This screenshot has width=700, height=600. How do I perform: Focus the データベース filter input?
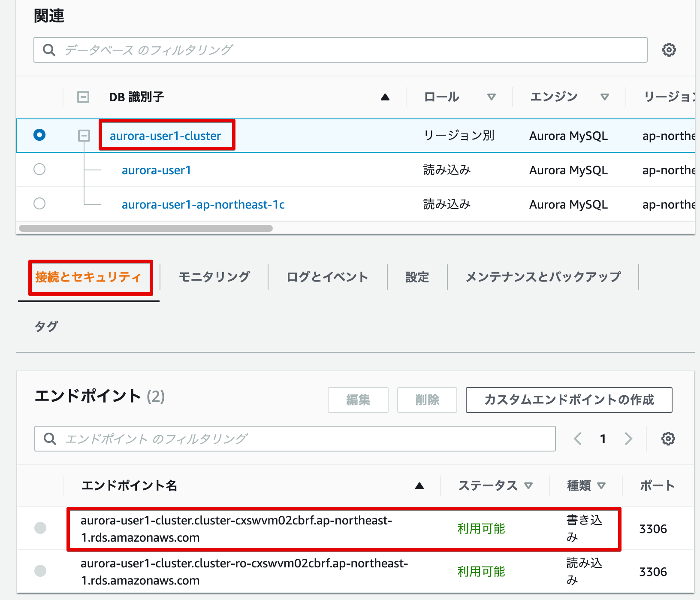(x=341, y=50)
